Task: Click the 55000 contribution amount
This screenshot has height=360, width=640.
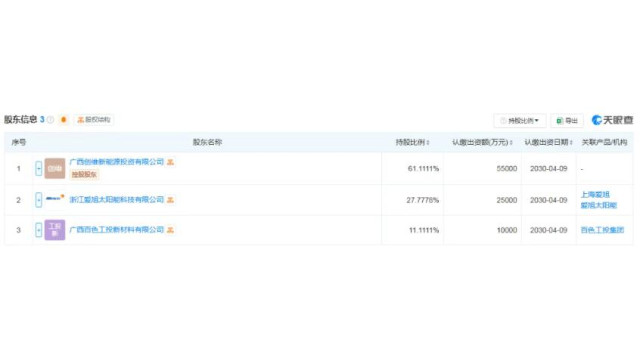Action: coord(507,169)
